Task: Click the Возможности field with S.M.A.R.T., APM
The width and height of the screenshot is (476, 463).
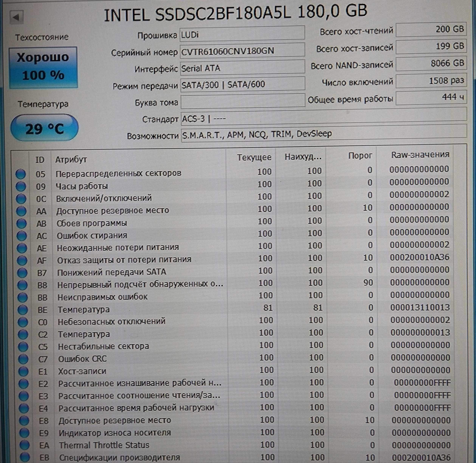Action: pyautogui.click(x=324, y=133)
